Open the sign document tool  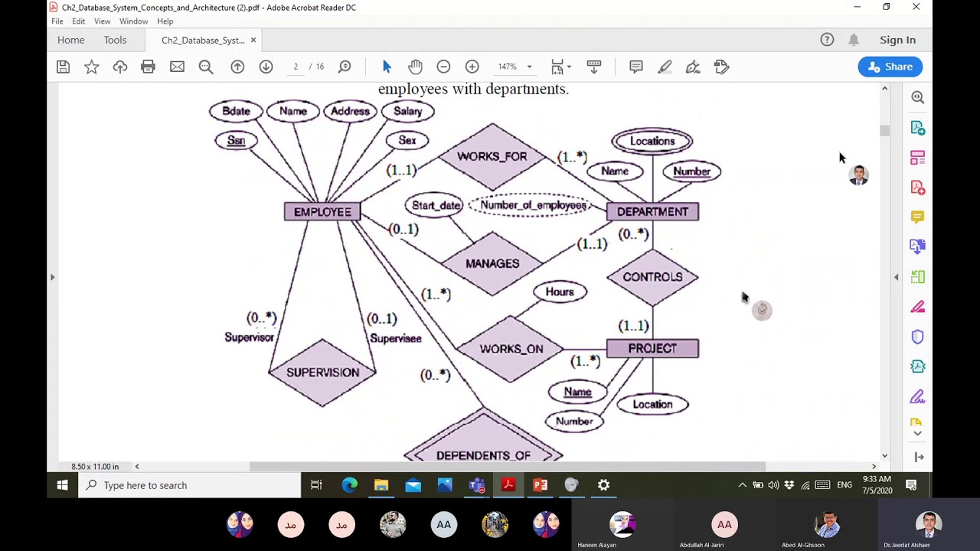tap(693, 67)
